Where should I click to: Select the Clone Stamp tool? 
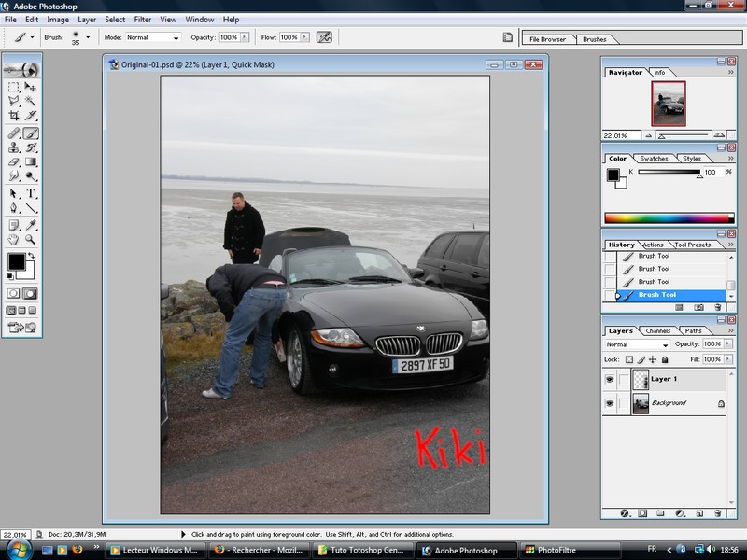click(14, 147)
